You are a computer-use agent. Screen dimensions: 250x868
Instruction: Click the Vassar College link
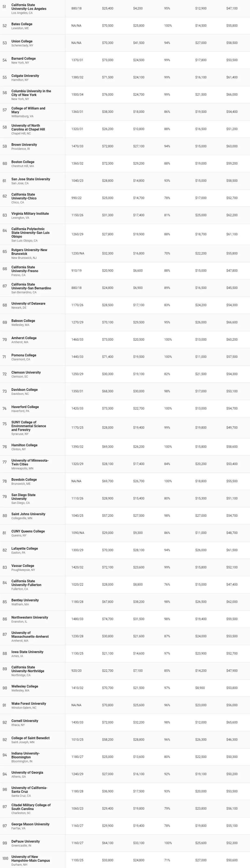point(22,566)
